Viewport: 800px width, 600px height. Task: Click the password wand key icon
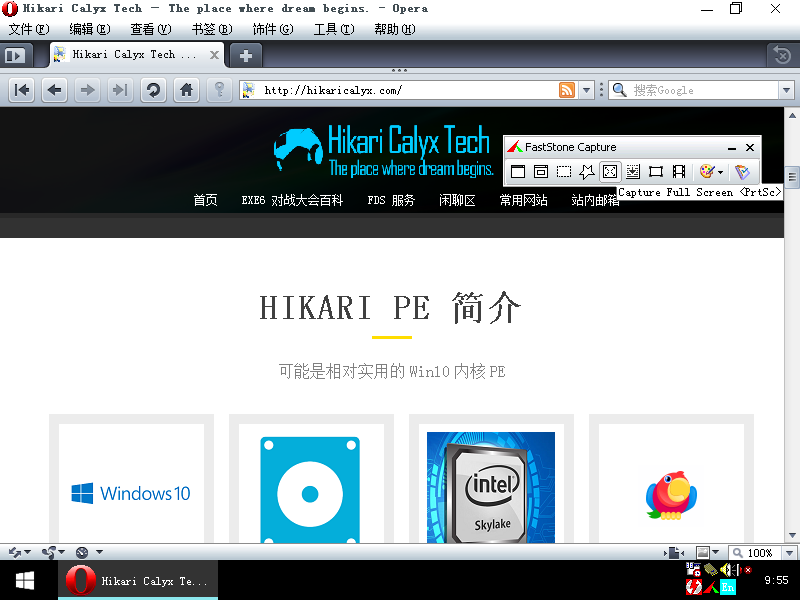pos(219,90)
